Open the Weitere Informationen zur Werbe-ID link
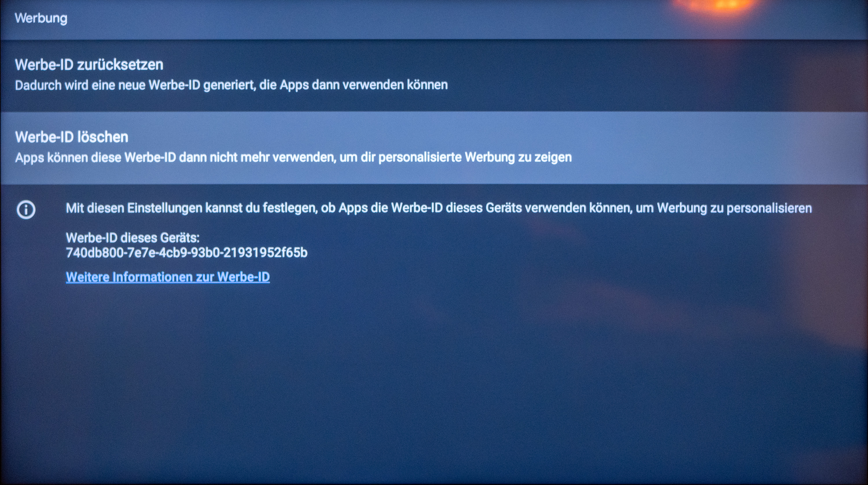 168,277
